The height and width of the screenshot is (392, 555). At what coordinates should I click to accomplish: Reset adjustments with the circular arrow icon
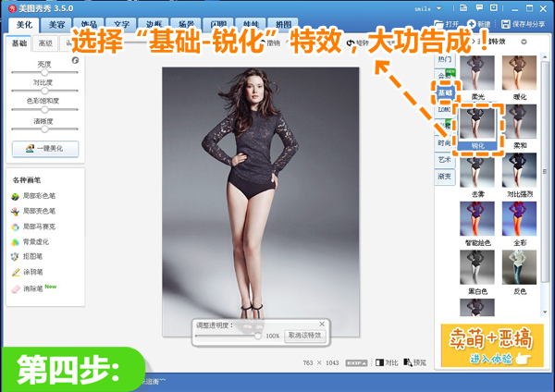tap(75, 60)
